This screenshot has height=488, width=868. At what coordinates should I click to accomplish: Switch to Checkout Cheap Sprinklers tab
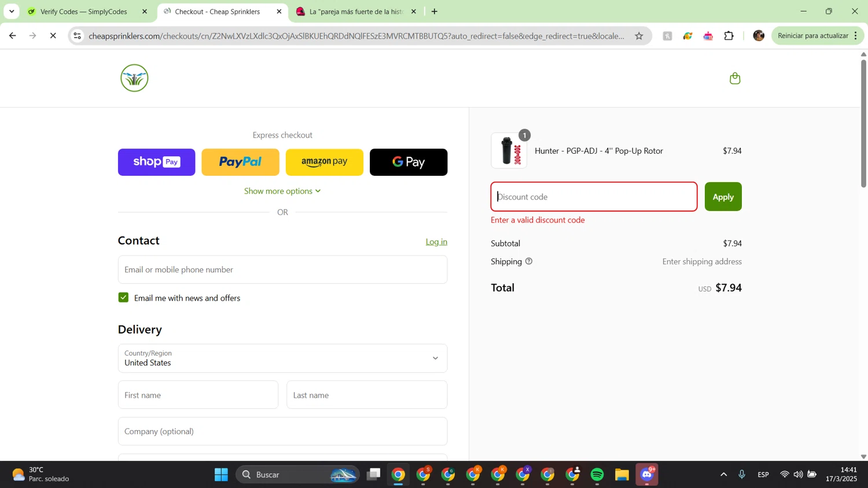click(218, 12)
